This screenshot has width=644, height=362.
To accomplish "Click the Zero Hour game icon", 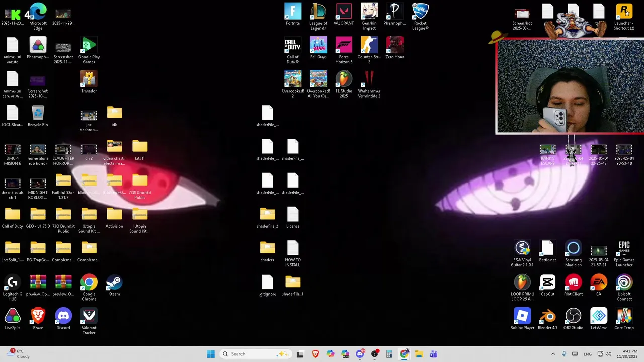I will click(x=394, y=48).
